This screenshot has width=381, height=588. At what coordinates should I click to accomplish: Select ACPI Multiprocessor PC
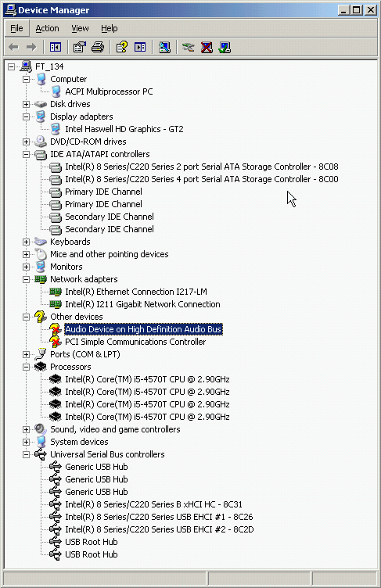109,91
